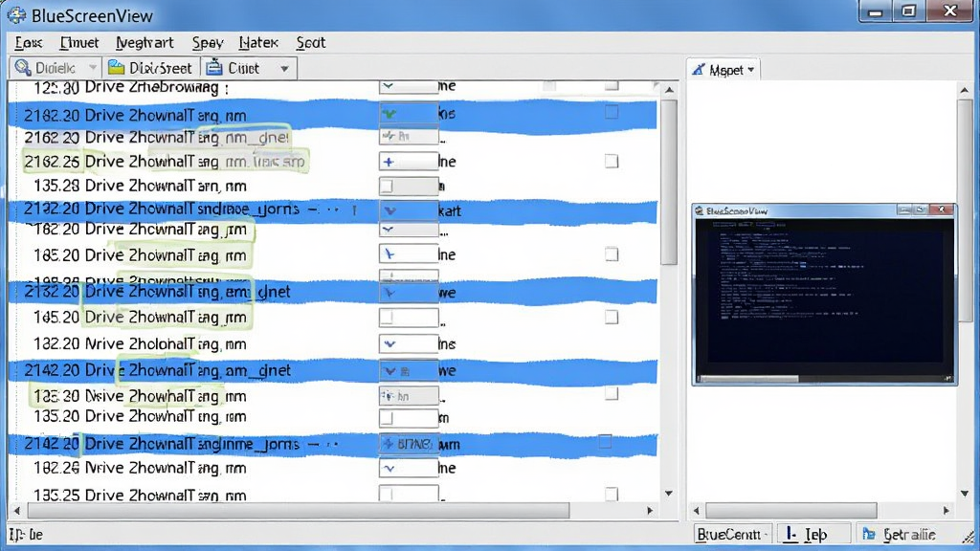Image resolution: width=980 pixels, height=551 pixels.
Task: Tick the right-side checkbox of the 145.20 row
Action: 612,317
